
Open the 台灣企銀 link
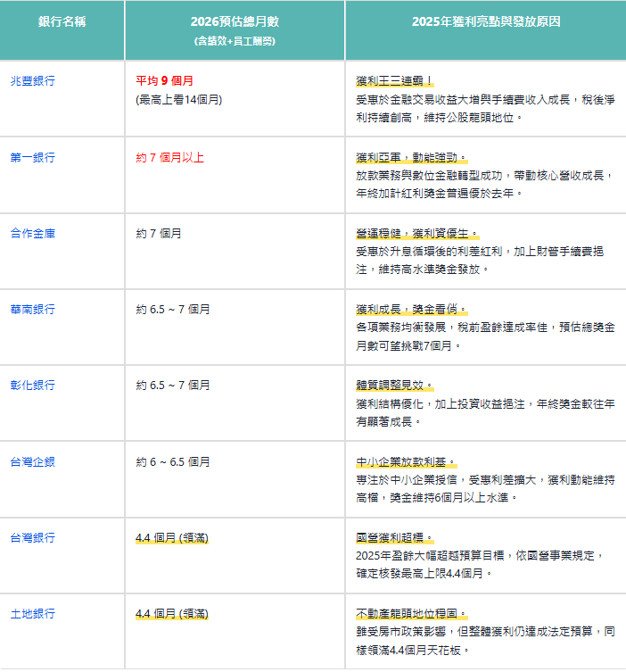[x=33, y=461]
